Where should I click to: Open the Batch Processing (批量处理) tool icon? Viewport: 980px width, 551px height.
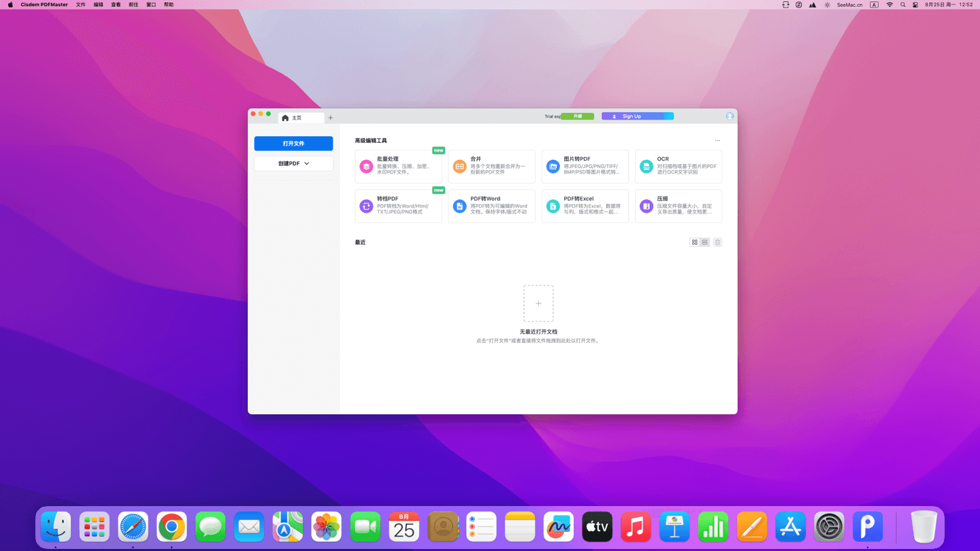point(366,167)
